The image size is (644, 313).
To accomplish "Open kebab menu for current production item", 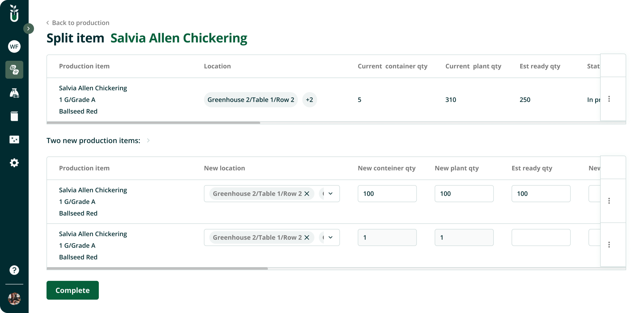I will [609, 99].
